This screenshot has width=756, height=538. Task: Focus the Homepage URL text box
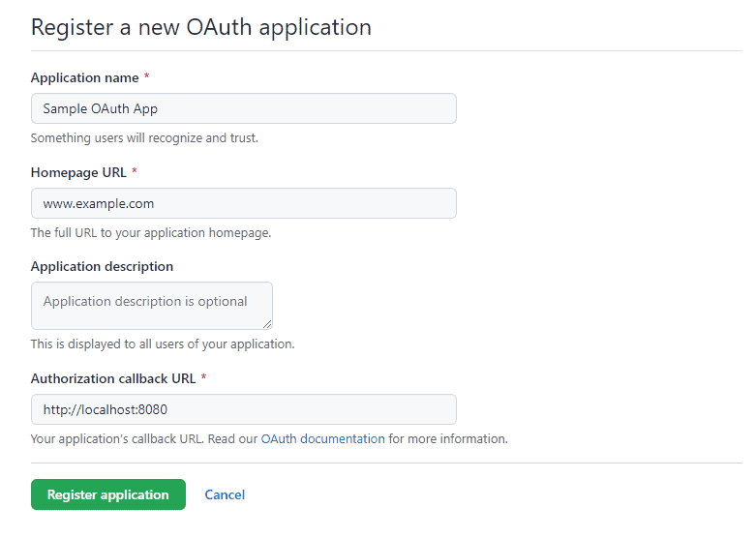pyautogui.click(x=243, y=203)
